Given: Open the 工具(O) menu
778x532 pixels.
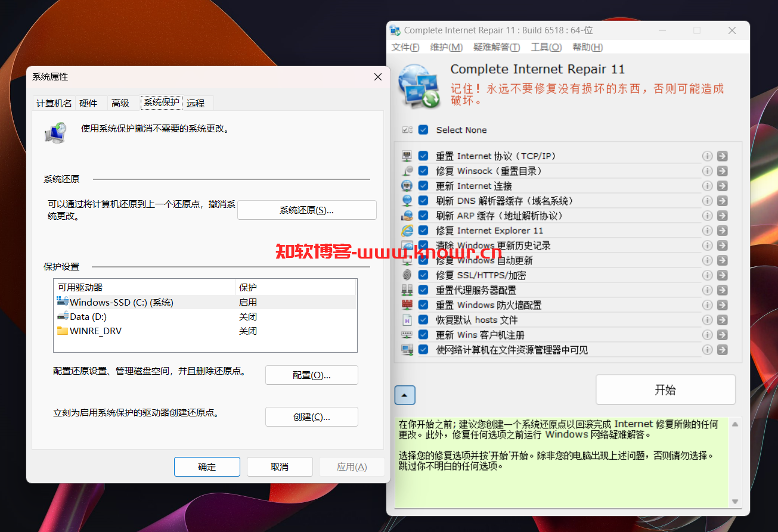Looking at the screenshot, I should coord(546,47).
